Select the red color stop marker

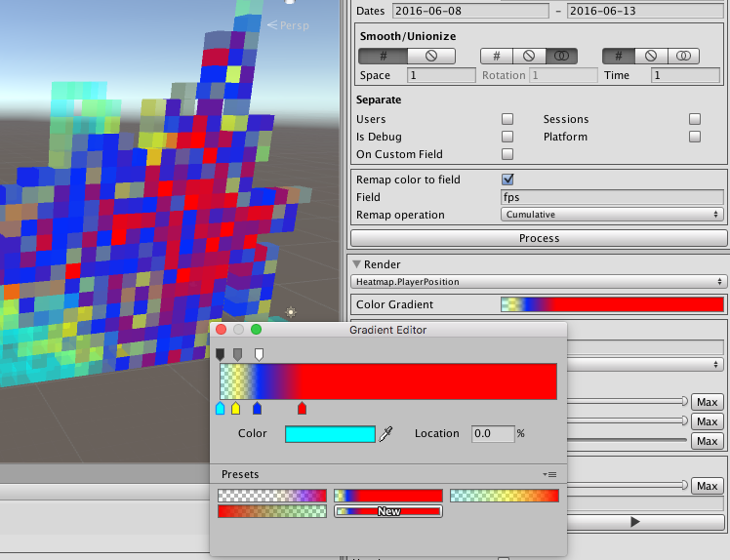302,408
